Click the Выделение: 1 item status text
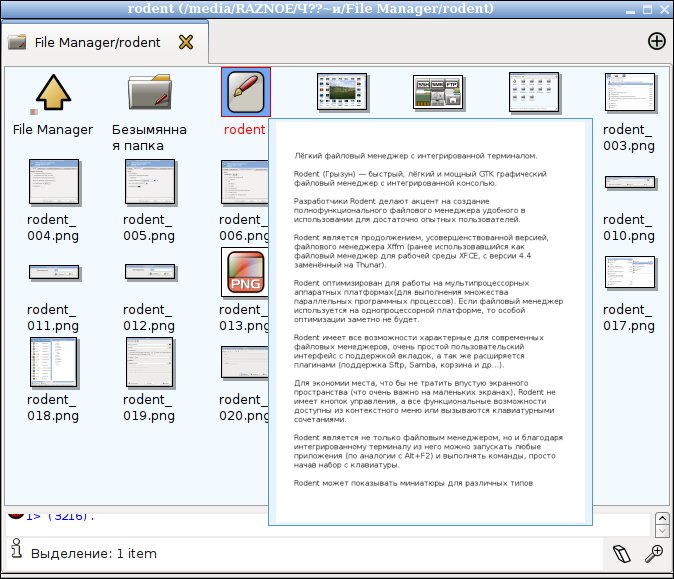This screenshot has height=579, width=674. coord(94,554)
